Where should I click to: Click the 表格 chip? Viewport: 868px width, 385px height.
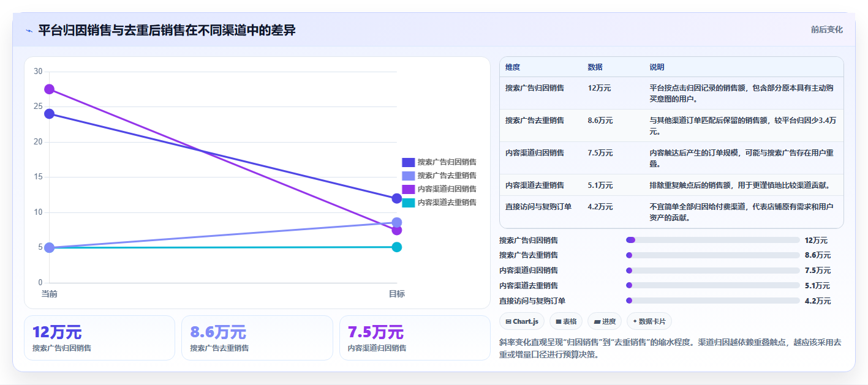(x=566, y=321)
